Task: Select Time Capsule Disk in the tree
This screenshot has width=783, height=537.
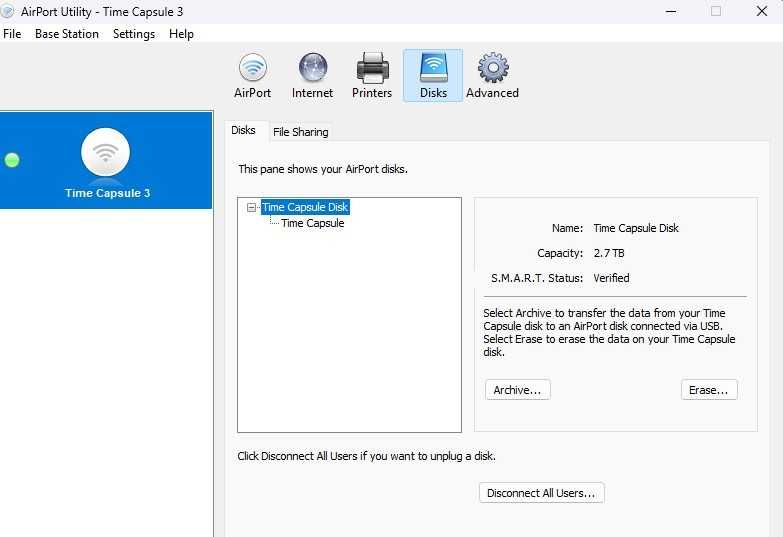Action: click(x=305, y=207)
